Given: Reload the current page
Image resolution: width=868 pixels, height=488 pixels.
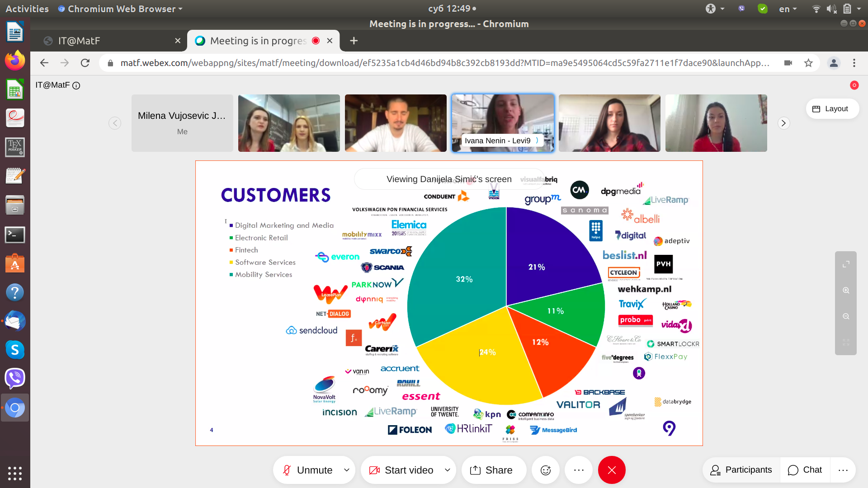Looking at the screenshot, I should 85,63.
